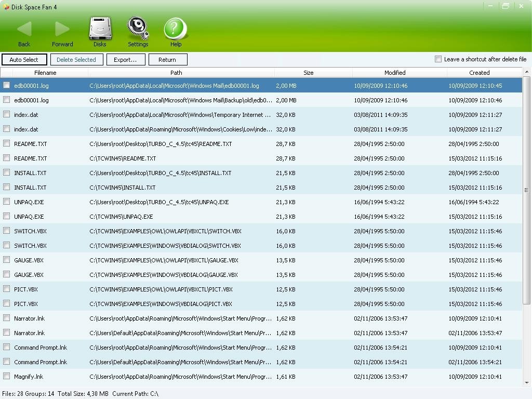Click the 1,61 KB size value
Image resolution: width=532 pixels, height=399 pixels.
(x=286, y=377)
